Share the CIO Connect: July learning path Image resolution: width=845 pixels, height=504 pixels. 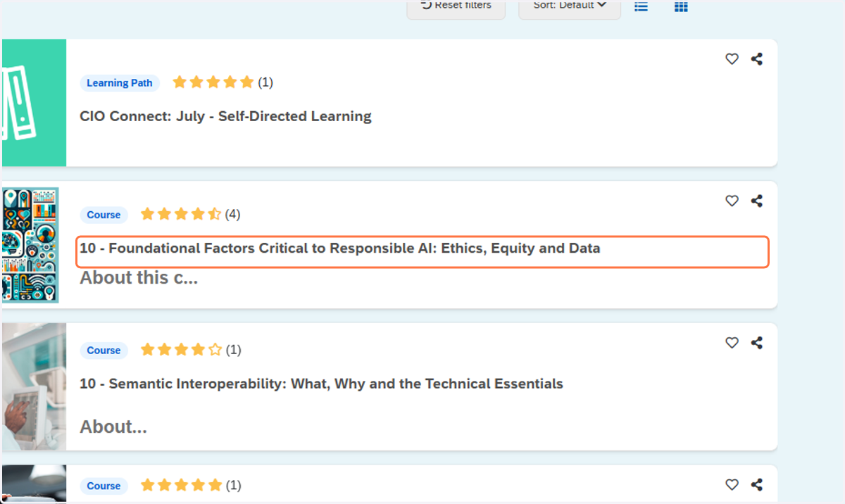pos(757,59)
